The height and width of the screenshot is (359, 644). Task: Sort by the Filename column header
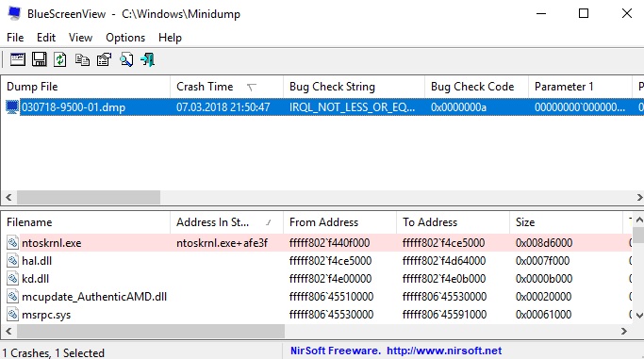pos(86,222)
